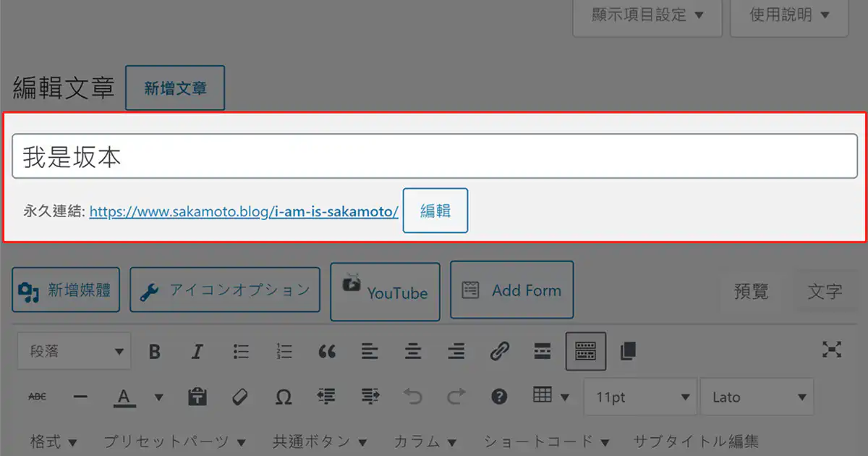Open the 11pt font size dropdown
868x456 pixels.
pos(640,397)
